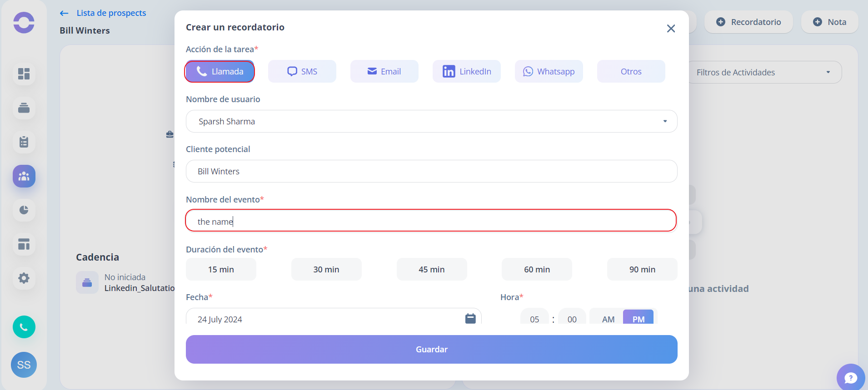Open the SS user avatar menu
The image size is (868, 390).
[24, 365]
